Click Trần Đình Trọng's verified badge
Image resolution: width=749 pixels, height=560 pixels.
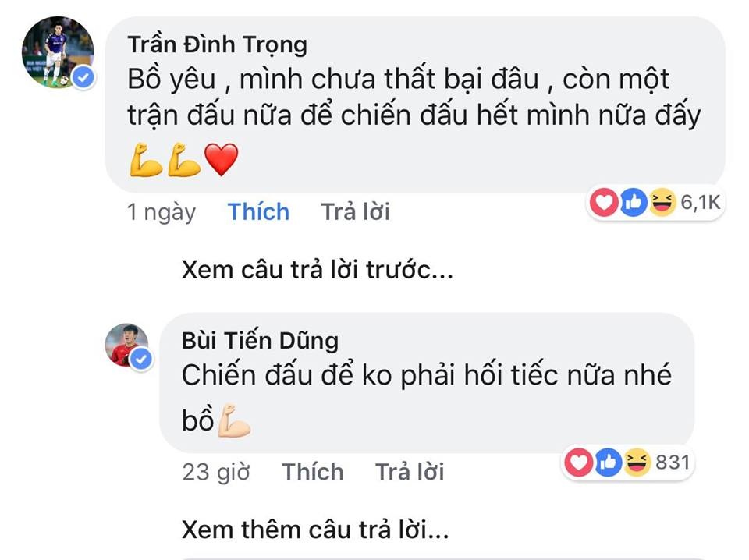click(x=83, y=78)
